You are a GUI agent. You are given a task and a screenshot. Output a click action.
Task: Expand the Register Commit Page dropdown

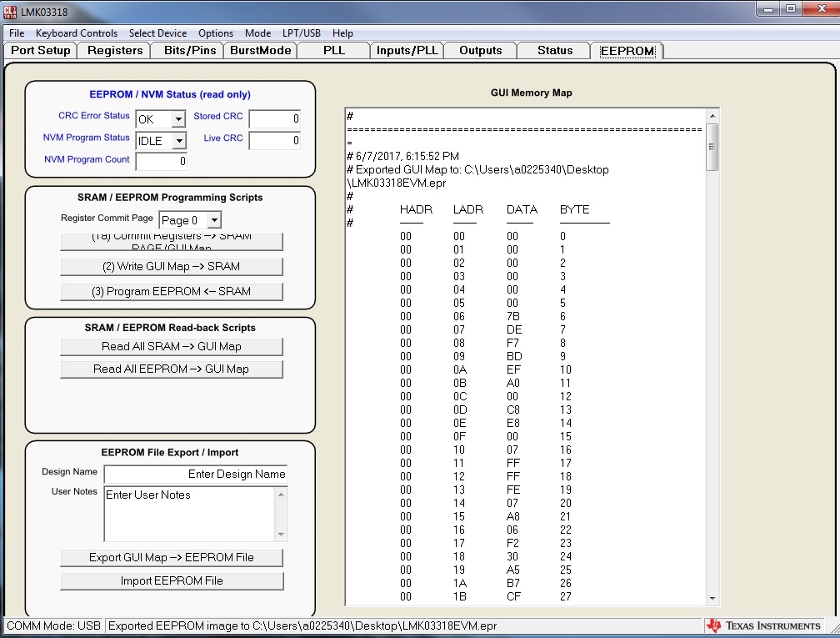(214, 220)
